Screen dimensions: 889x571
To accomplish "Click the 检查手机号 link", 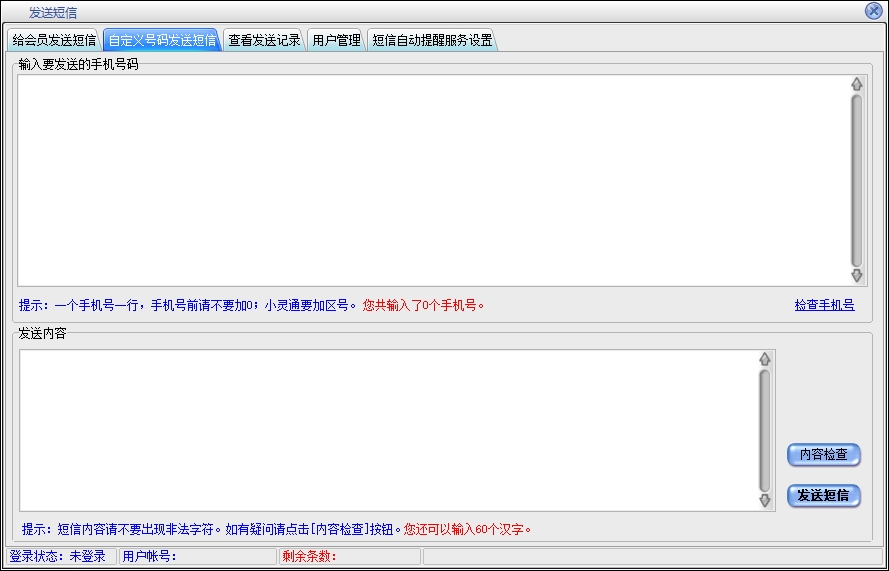I will (824, 305).
